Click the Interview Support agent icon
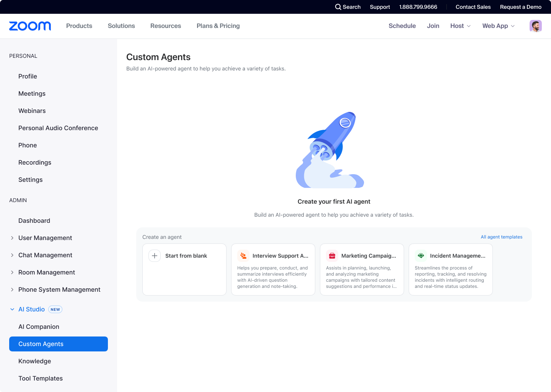Viewport: 551px width, 392px height. click(x=243, y=256)
